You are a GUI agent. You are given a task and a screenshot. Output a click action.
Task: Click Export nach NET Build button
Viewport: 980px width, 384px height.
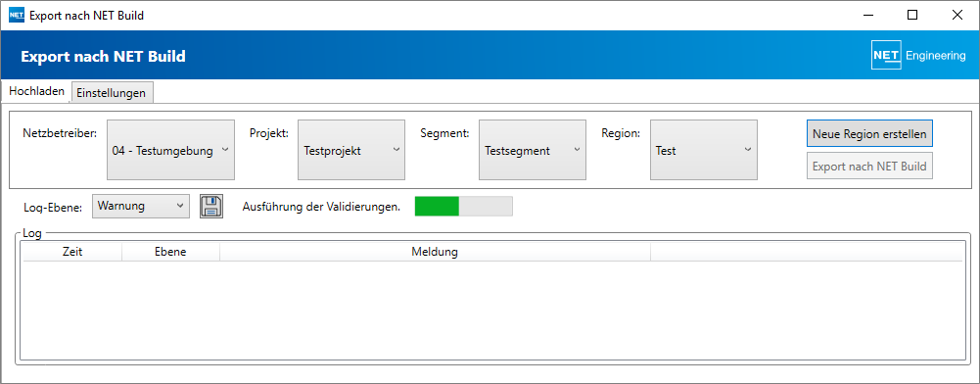tap(869, 166)
